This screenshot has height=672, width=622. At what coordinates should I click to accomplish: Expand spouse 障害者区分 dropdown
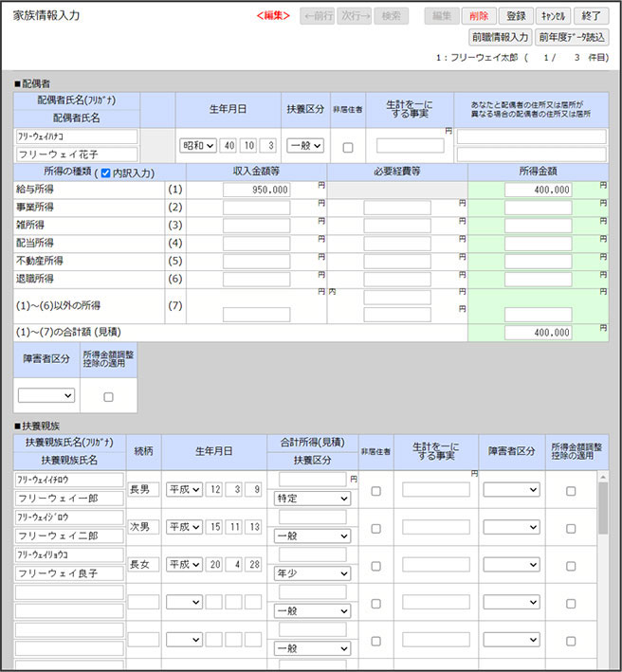pyautogui.click(x=46, y=395)
